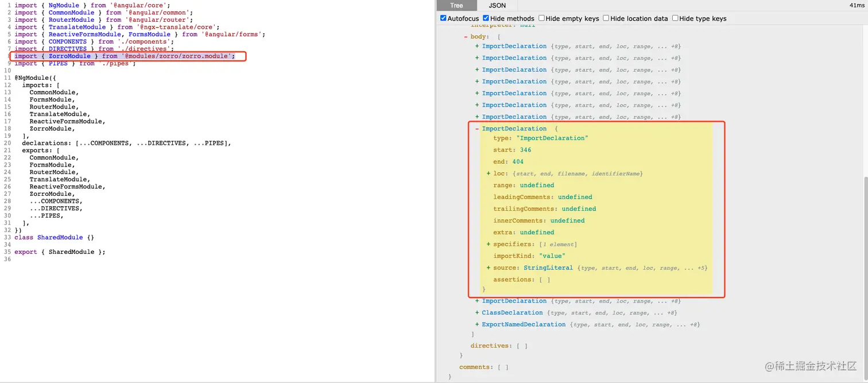Click '...PIPES,' on line 30
This screenshot has width=868, height=383.
click(46, 215)
